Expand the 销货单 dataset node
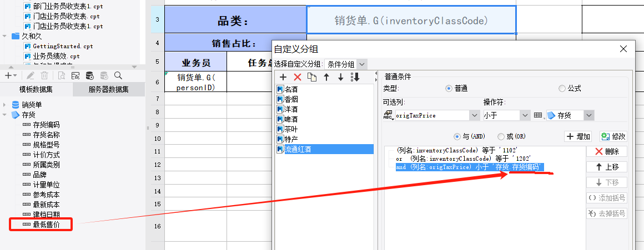The image size is (644, 250). [x=4, y=105]
